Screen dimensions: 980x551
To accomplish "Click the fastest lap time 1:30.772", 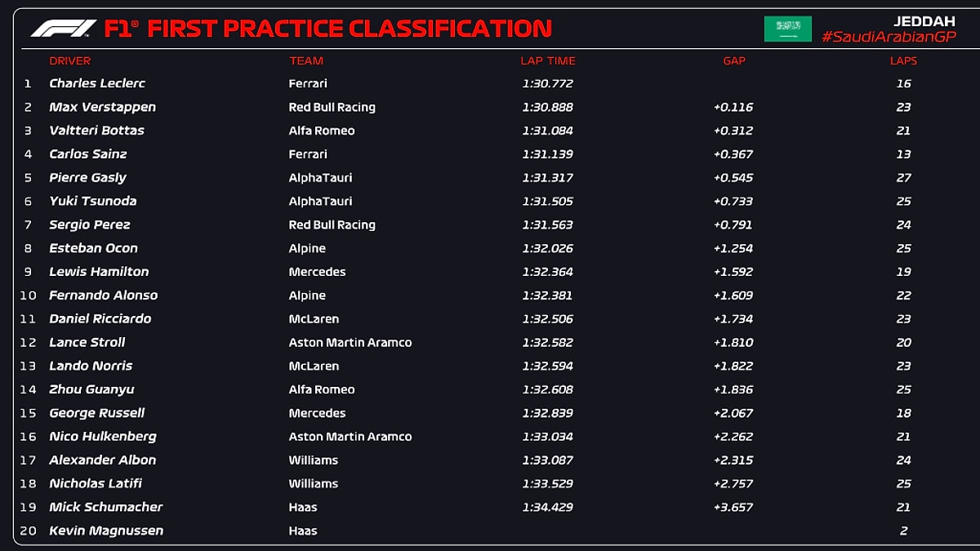I will 547,83.
